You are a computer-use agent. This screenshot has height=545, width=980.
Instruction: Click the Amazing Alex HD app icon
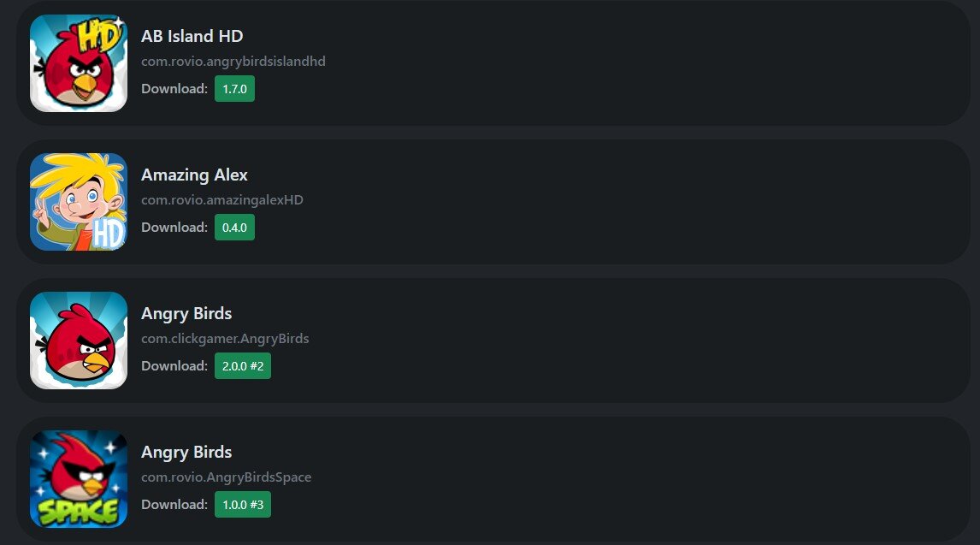(79, 202)
